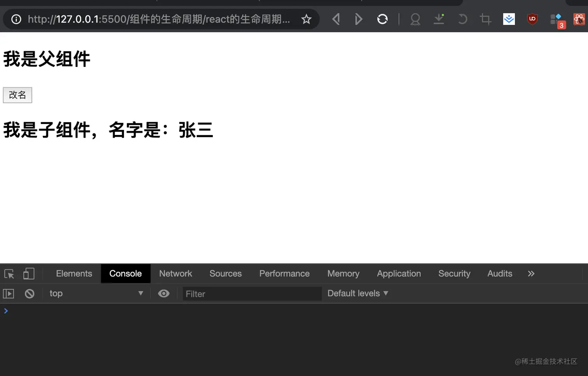Toggle the device toolbar
Screen dimensions: 588x376
[29, 274]
